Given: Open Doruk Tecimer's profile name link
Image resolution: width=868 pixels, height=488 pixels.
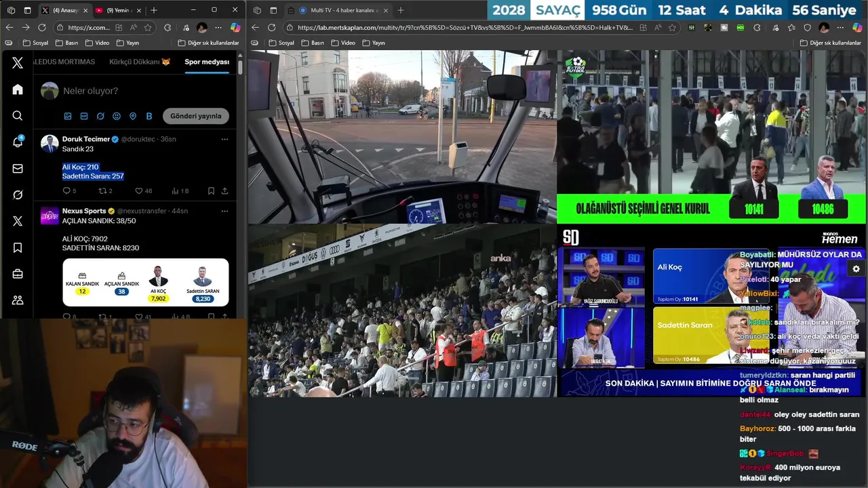Looking at the screenshot, I should (x=86, y=139).
